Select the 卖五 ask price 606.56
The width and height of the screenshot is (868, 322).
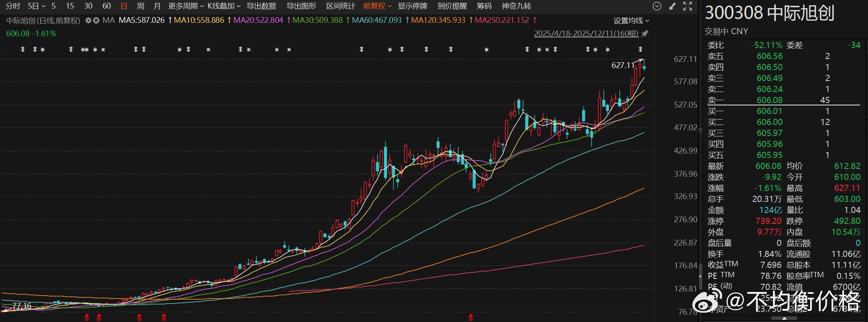click(x=770, y=56)
